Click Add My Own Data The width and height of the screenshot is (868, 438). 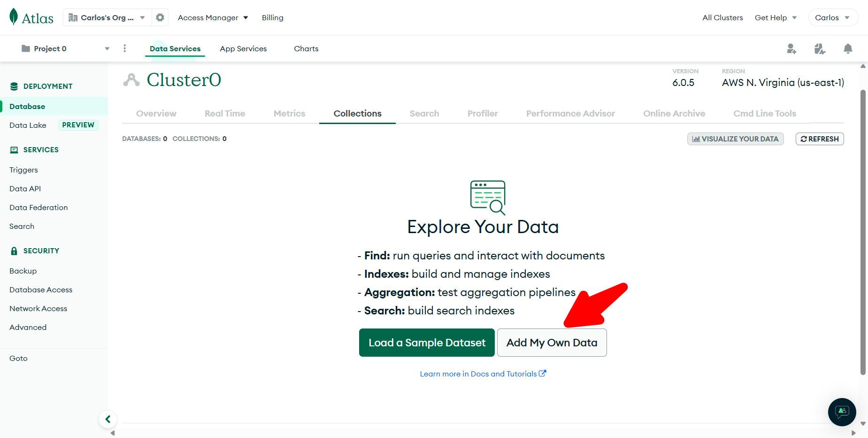tap(552, 343)
